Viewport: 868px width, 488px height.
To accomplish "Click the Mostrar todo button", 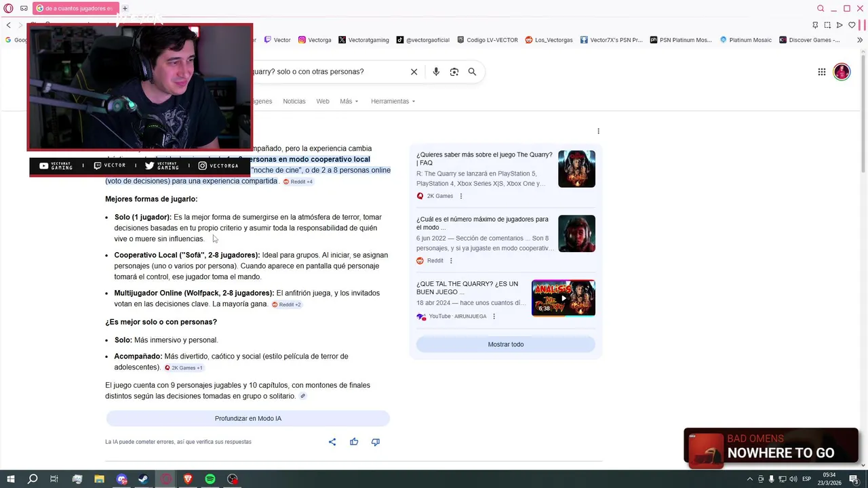I will [x=506, y=344].
